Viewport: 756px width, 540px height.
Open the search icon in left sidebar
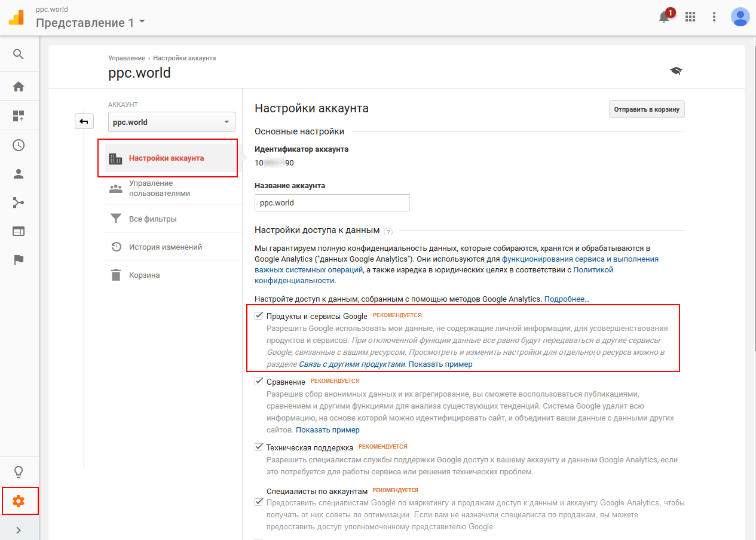coord(19,54)
